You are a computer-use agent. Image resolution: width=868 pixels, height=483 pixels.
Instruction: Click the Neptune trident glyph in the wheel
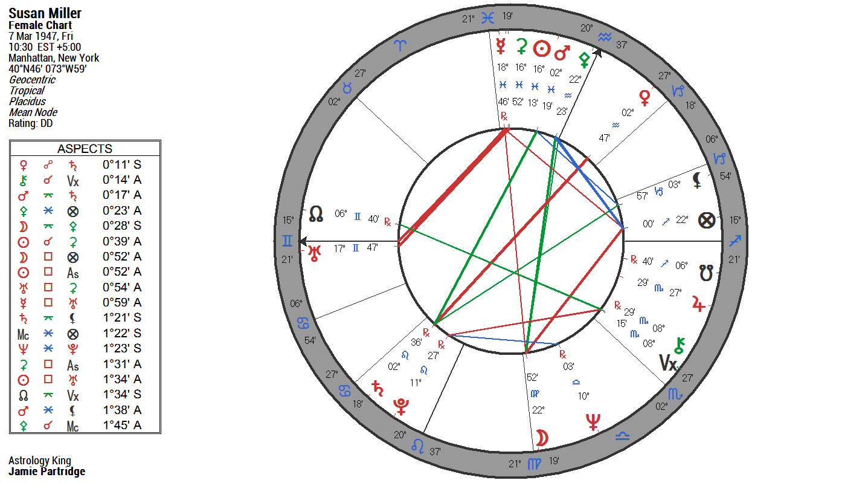(x=593, y=422)
